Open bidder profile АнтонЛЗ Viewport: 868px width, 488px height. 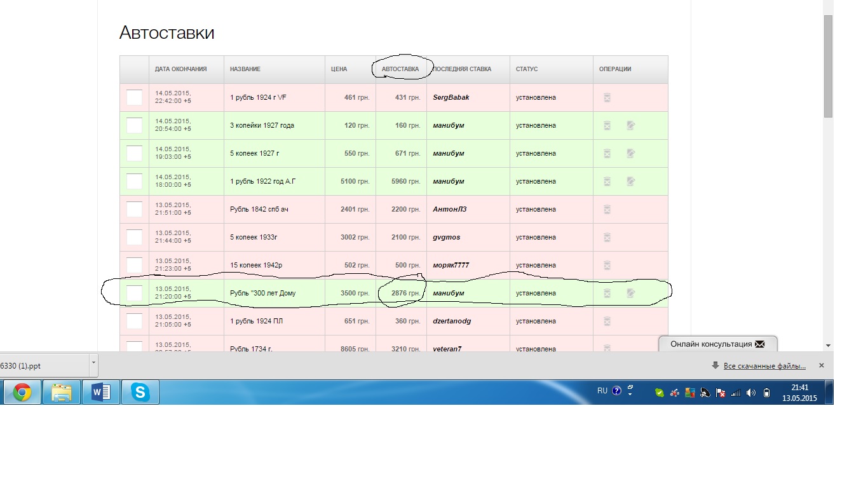click(449, 210)
